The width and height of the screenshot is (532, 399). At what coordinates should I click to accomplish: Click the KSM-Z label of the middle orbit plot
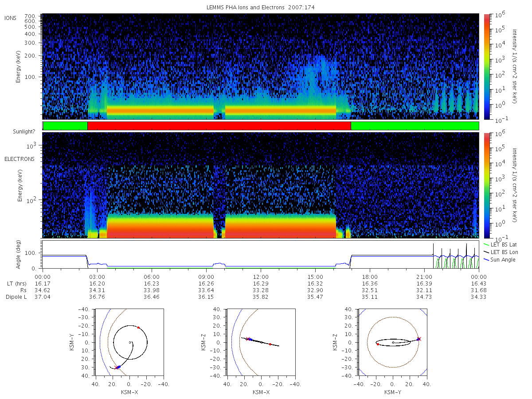point(203,342)
